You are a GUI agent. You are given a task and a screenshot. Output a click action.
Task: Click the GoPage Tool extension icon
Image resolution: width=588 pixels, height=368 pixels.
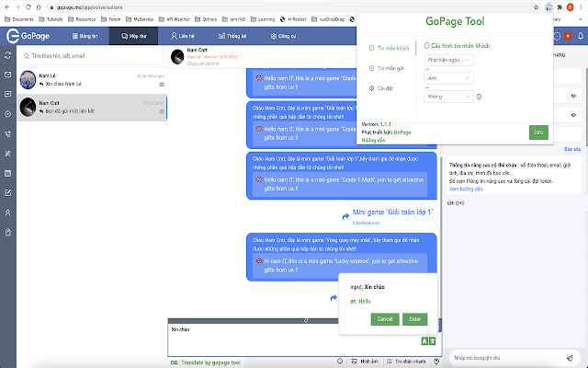(549, 7)
